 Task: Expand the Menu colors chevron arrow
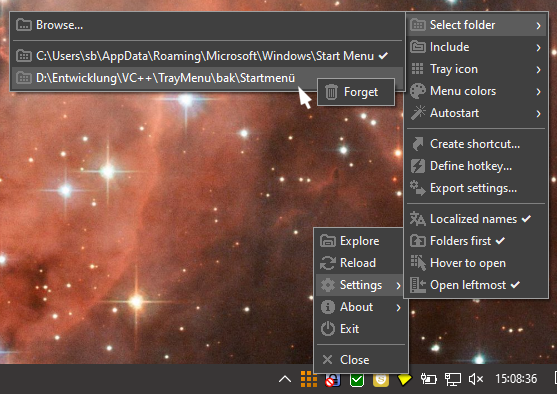(539, 91)
